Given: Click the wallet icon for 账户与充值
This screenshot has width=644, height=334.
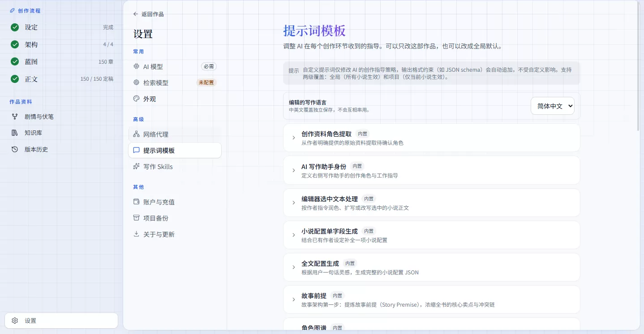Looking at the screenshot, I should (137, 202).
